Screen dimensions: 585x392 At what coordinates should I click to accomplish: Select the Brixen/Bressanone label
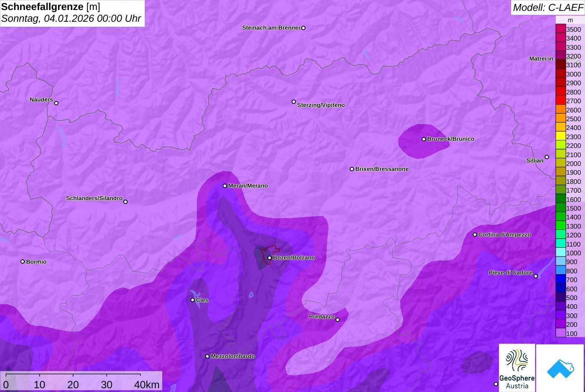point(382,169)
